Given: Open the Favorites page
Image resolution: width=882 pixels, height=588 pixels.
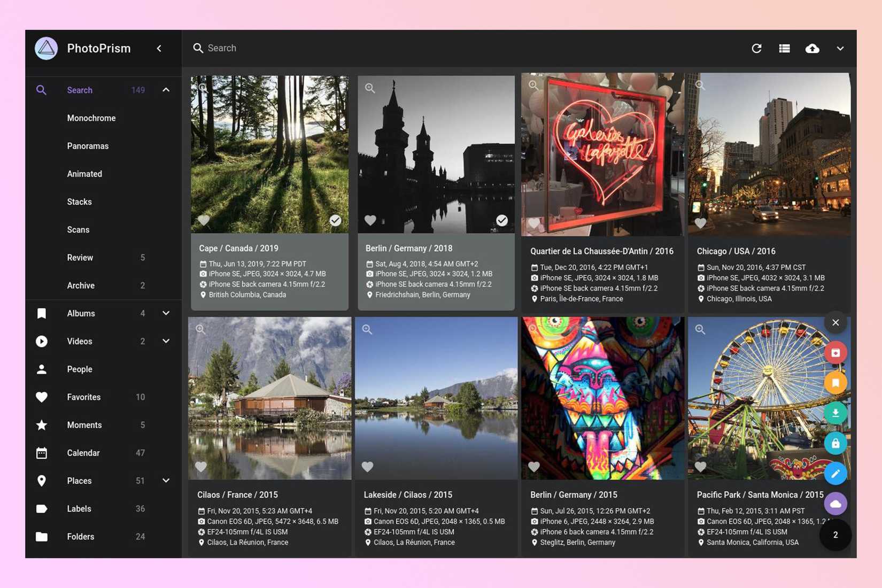Looking at the screenshot, I should (x=84, y=397).
